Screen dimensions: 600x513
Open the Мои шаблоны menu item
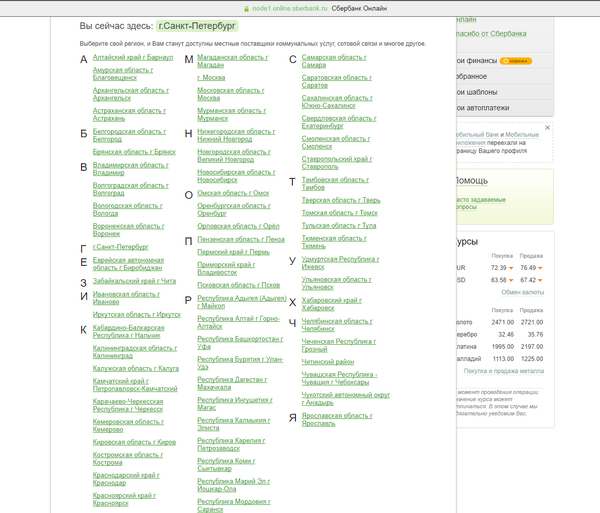(x=479, y=92)
